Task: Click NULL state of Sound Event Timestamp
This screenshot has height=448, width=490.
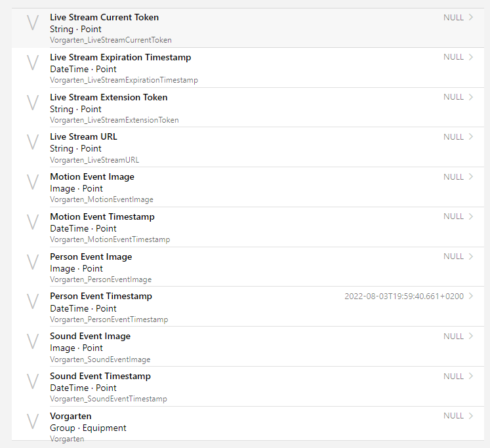Action: (453, 377)
